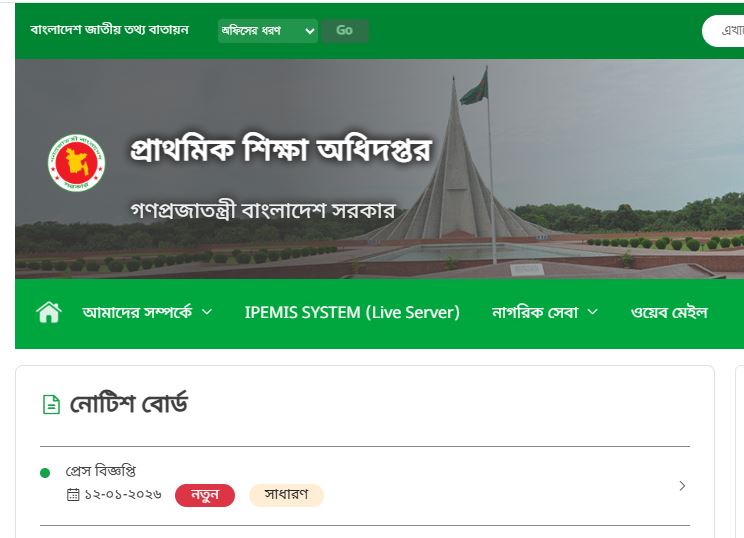Image resolution: width=744 pixels, height=538 pixels.
Task: Click the document icon beside নোটিশ বোর্ড
Action: click(x=50, y=405)
